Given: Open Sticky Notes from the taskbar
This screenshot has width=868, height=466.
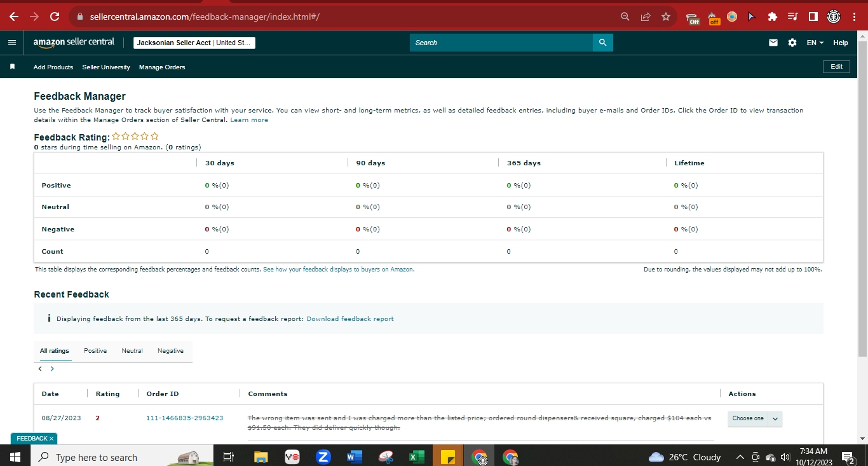Looking at the screenshot, I should point(447,456).
